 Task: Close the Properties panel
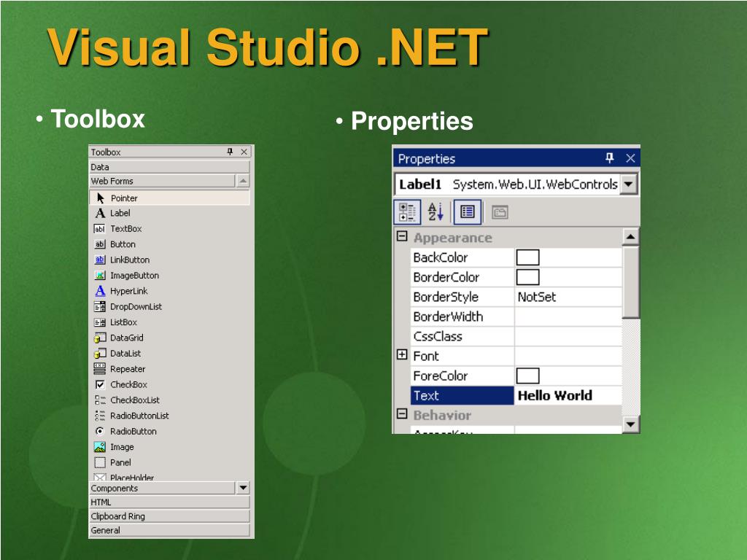(x=630, y=158)
